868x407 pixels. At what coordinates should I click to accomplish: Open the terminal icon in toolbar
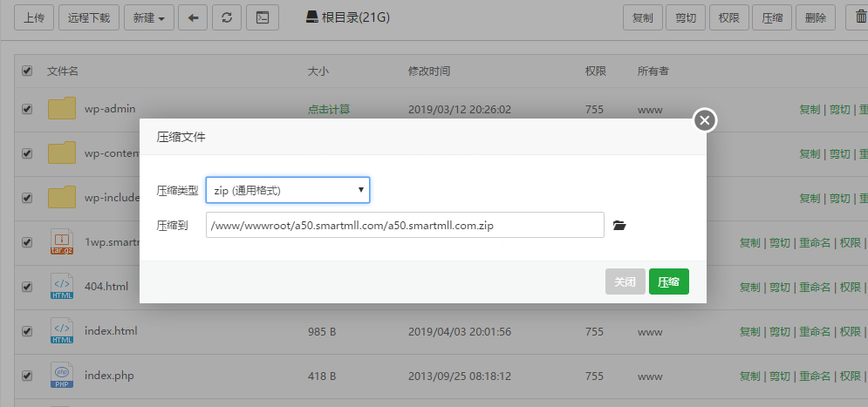tap(263, 17)
